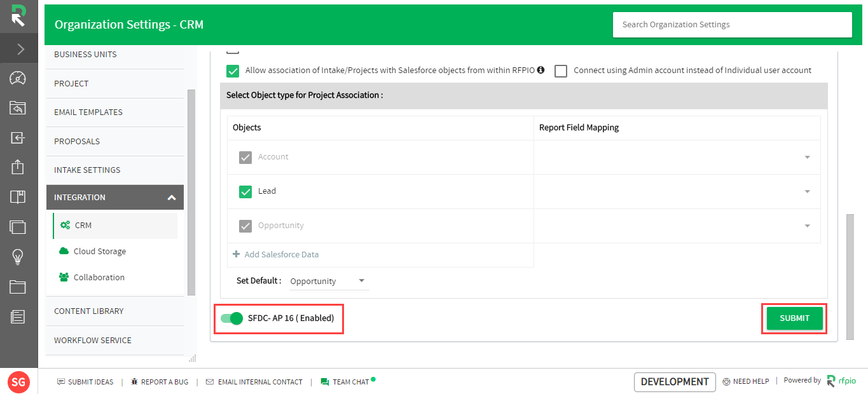Click in Search Organization Settings field
The height and width of the screenshot is (394, 868).
click(x=733, y=25)
